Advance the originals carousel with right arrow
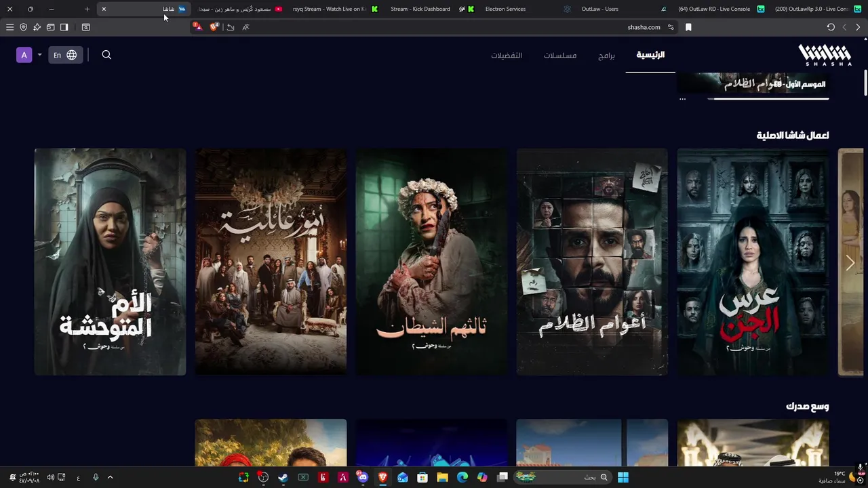The image size is (868, 488). pos(850,262)
